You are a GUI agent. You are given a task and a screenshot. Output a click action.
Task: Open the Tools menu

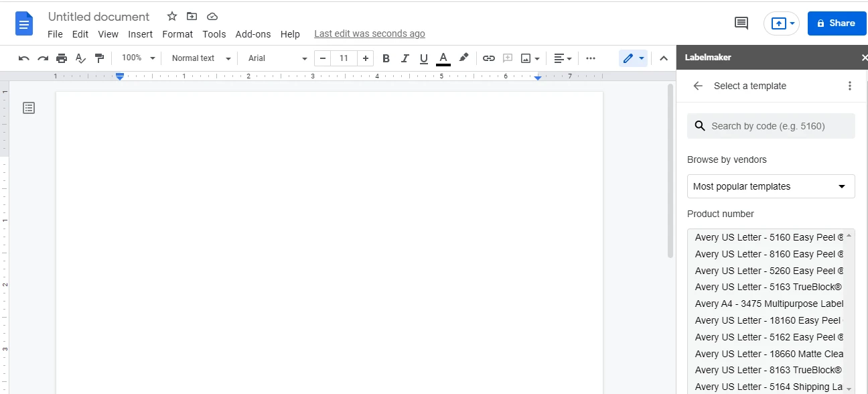tap(214, 34)
